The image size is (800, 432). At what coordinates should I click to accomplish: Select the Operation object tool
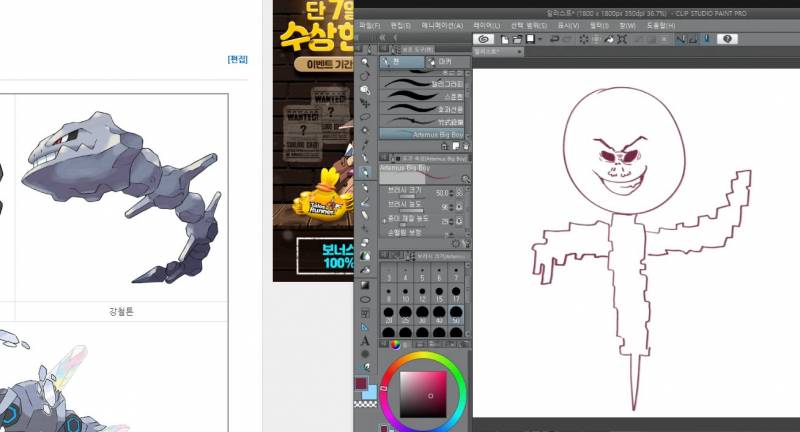[365, 90]
